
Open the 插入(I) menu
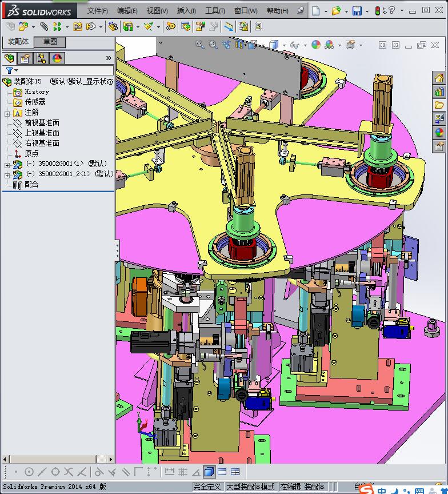click(186, 11)
